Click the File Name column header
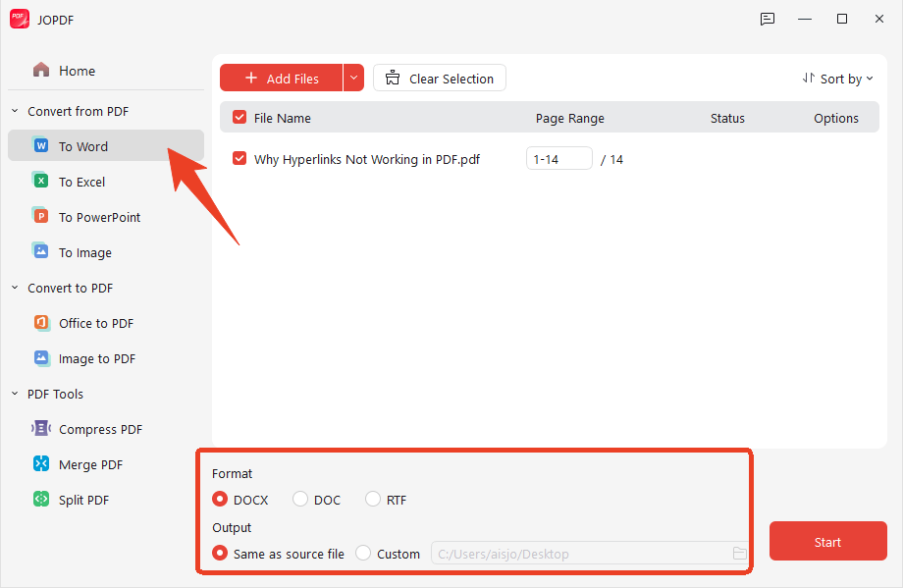 (283, 118)
